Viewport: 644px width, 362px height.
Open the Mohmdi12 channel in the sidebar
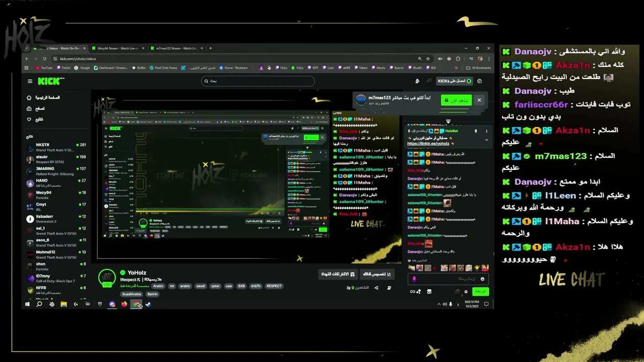56,254
